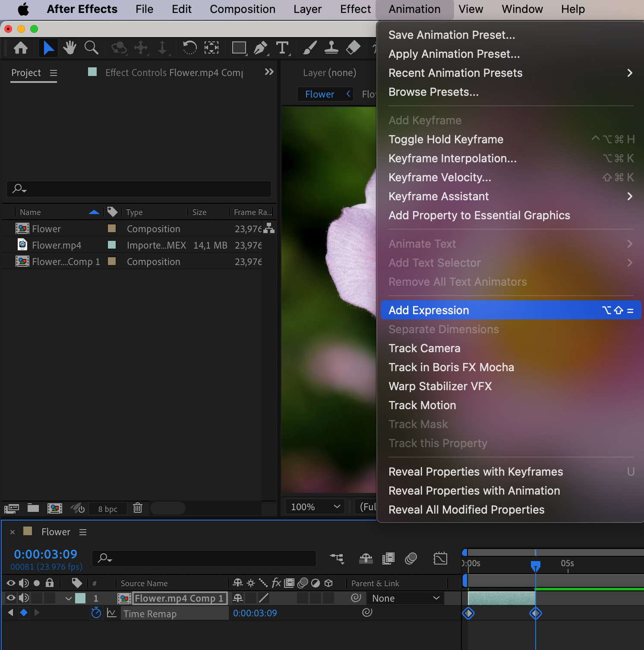Click the layer's teal label color swatch
Viewport: 644px width, 650px height.
pos(81,598)
